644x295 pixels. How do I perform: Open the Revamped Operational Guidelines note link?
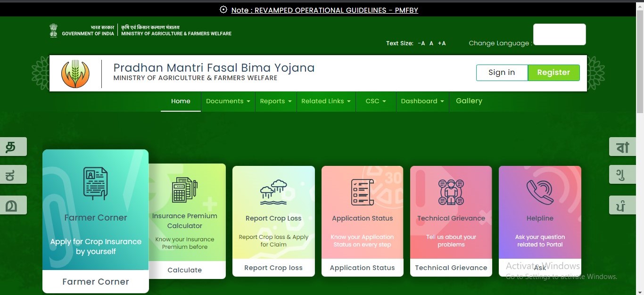(324, 10)
